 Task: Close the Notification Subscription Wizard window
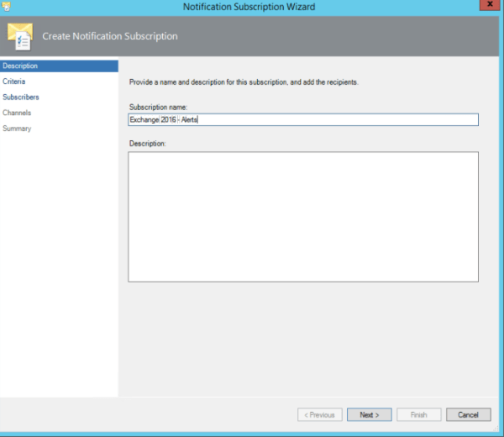[490, 4]
